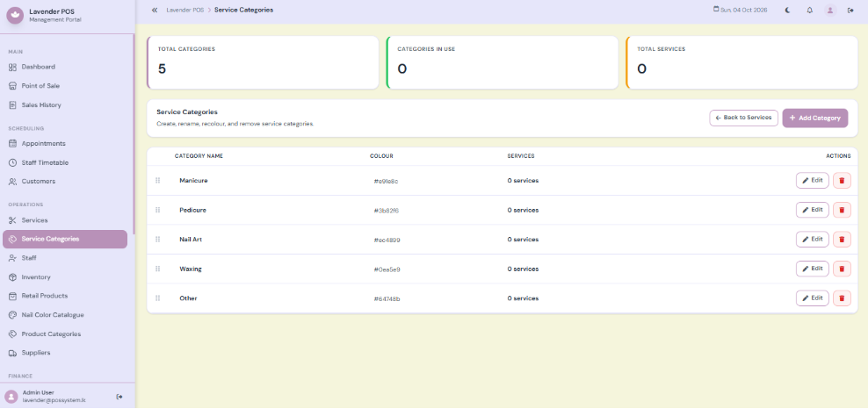Click the Staff Timetable clock icon
The image size is (868, 409).
(x=12, y=162)
